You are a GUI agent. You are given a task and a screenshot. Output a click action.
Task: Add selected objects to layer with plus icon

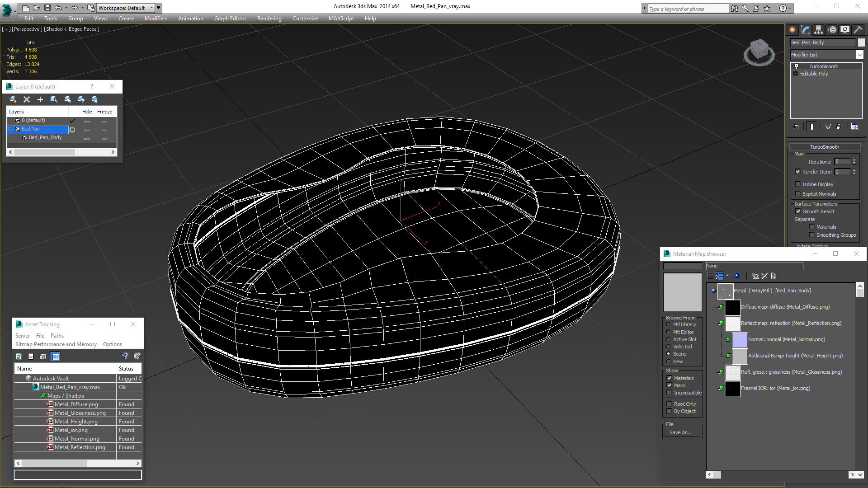click(x=40, y=99)
